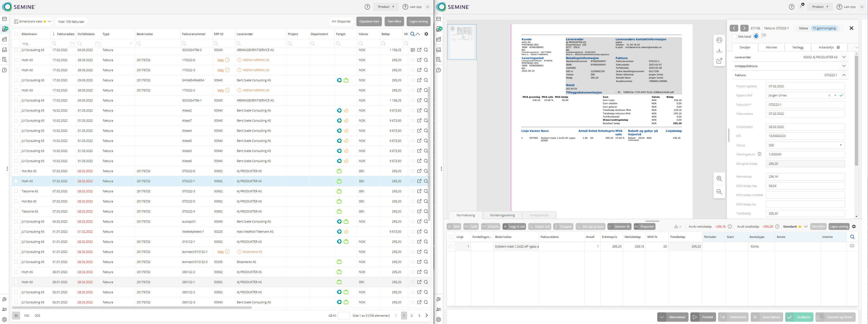Print the invoice document
Viewport: 868px width, 324px height.
pos(719,40)
